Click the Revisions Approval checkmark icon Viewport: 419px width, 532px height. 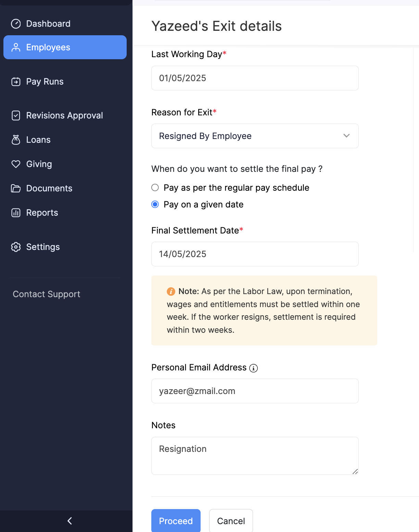click(16, 116)
